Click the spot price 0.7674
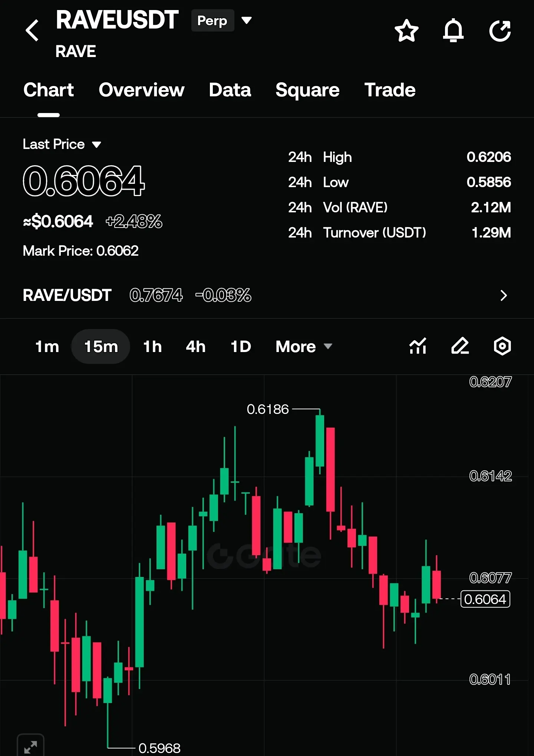The image size is (534, 756). pyautogui.click(x=156, y=295)
